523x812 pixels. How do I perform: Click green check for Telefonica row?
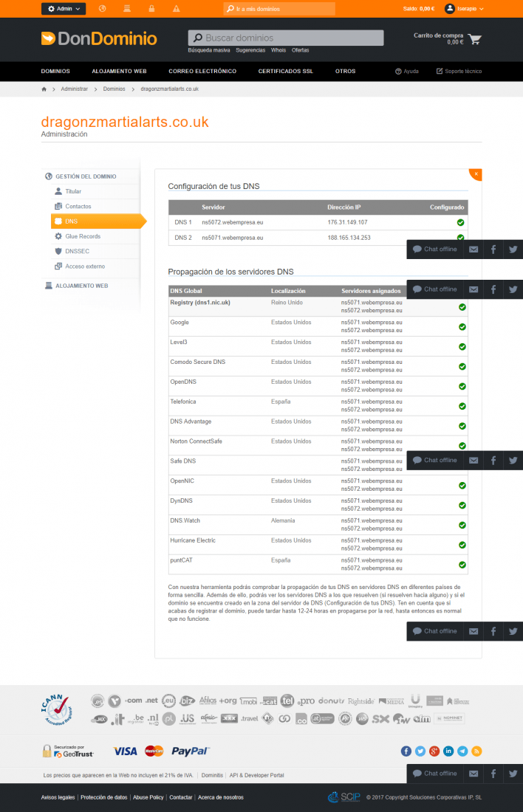tap(462, 406)
